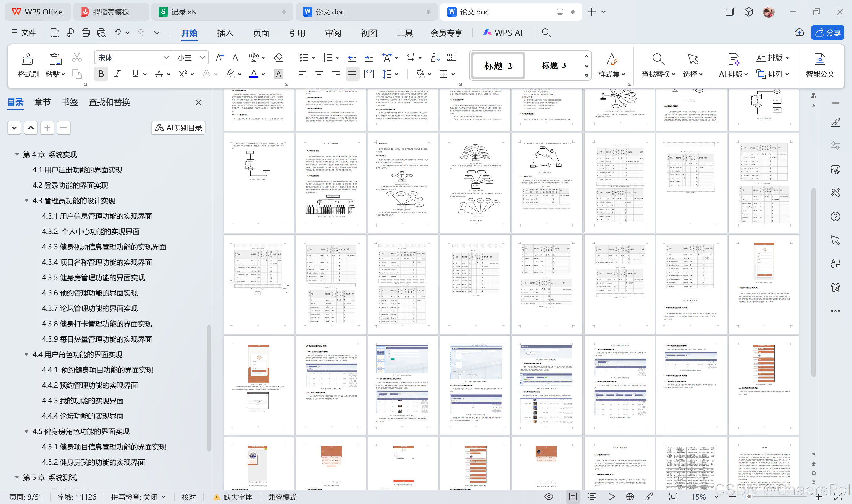Toggle eye protection mode icon in status bar

pyautogui.click(x=549, y=497)
